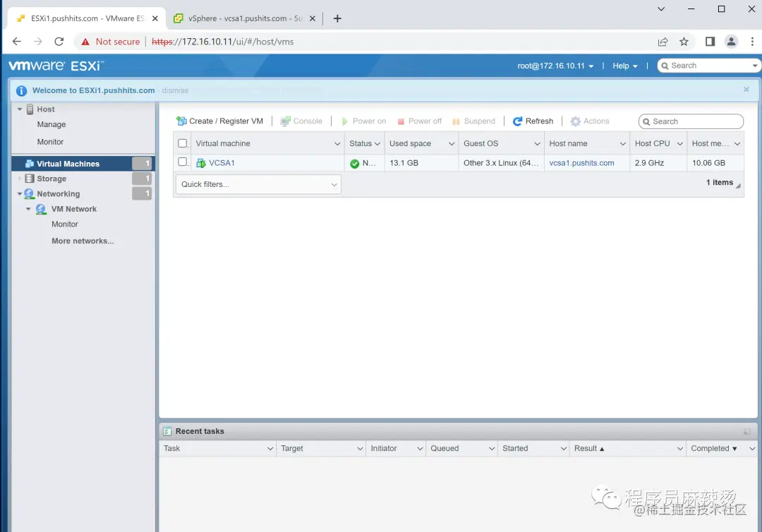Click the Create / Register VM label
Viewport: 762px width, 532px height.
click(x=226, y=121)
